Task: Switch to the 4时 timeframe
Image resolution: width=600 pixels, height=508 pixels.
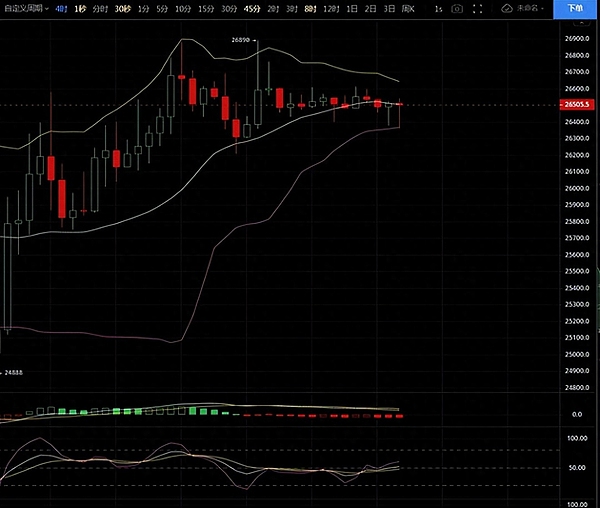Action: (x=62, y=8)
